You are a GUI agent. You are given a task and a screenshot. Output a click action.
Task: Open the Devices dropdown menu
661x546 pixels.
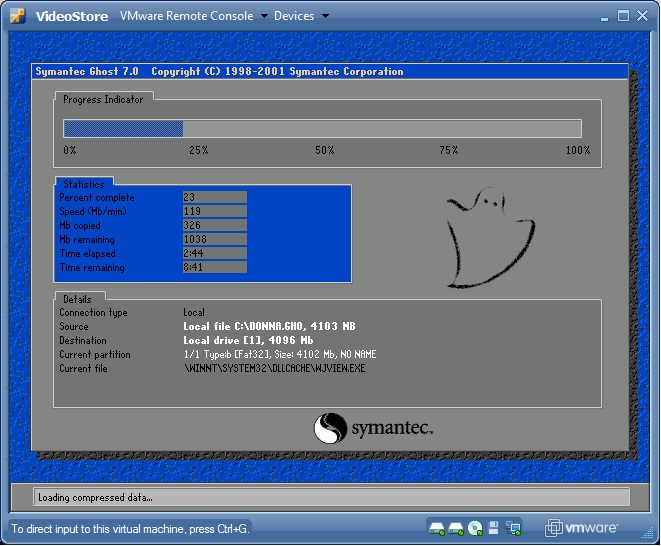[x=301, y=16]
